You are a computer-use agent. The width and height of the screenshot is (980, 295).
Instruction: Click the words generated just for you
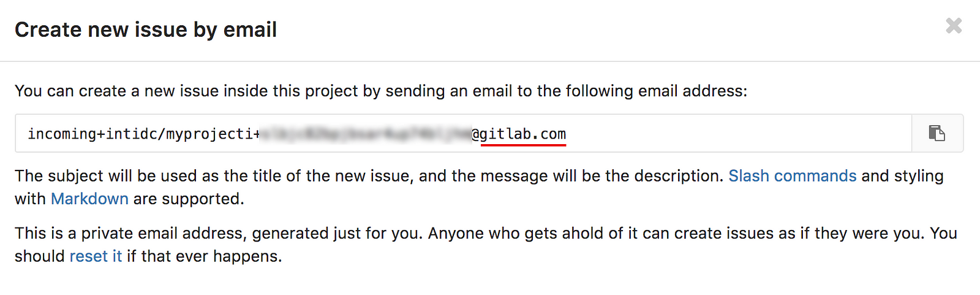337,234
